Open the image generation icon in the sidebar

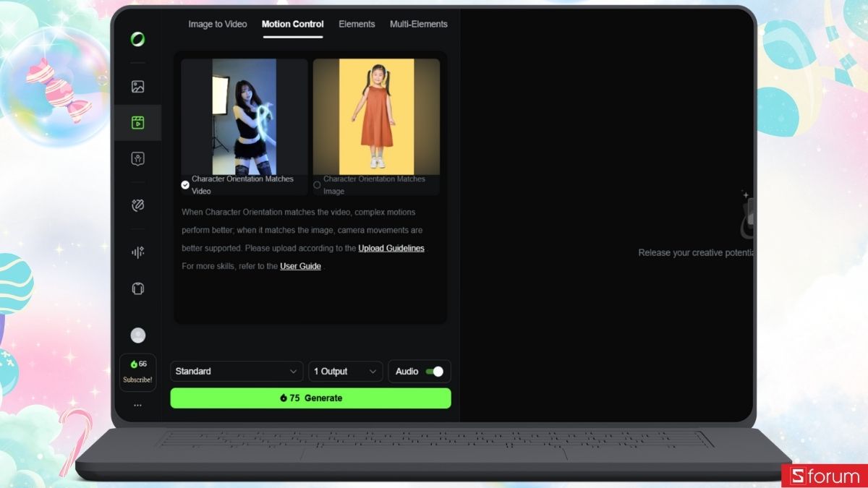(137, 87)
